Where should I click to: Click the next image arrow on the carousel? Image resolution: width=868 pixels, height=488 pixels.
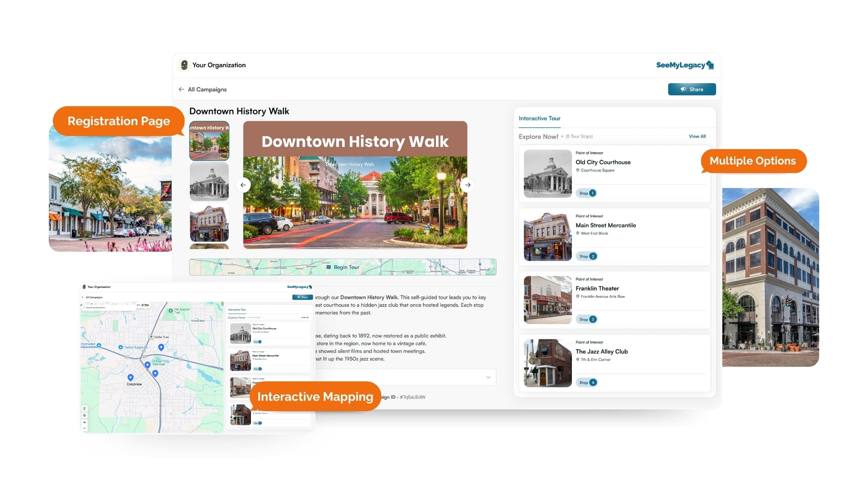468,185
